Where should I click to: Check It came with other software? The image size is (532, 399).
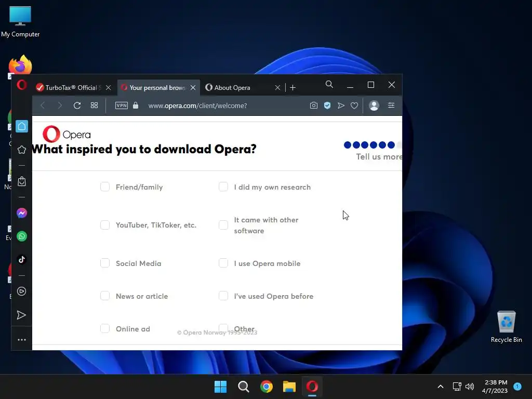pyautogui.click(x=223, y=225)
